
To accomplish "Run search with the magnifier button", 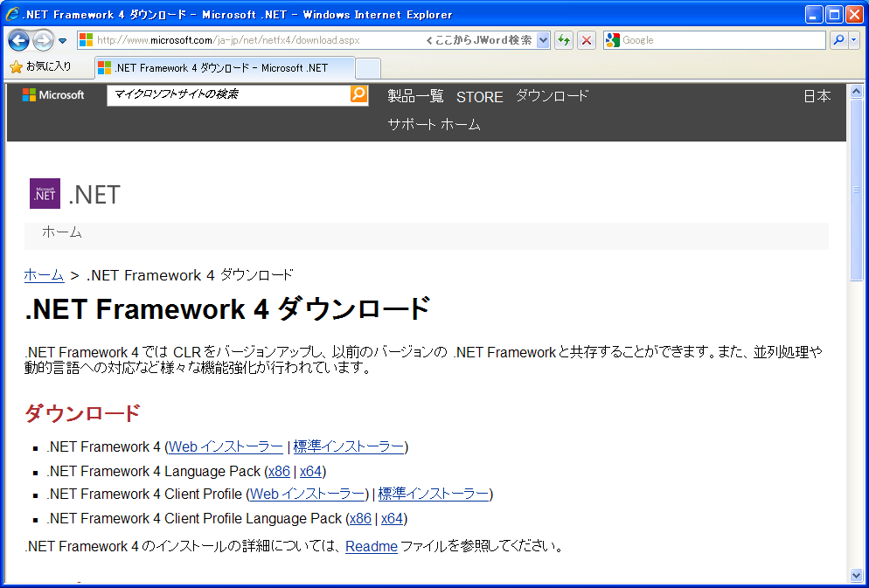I will tap(838, 40).
